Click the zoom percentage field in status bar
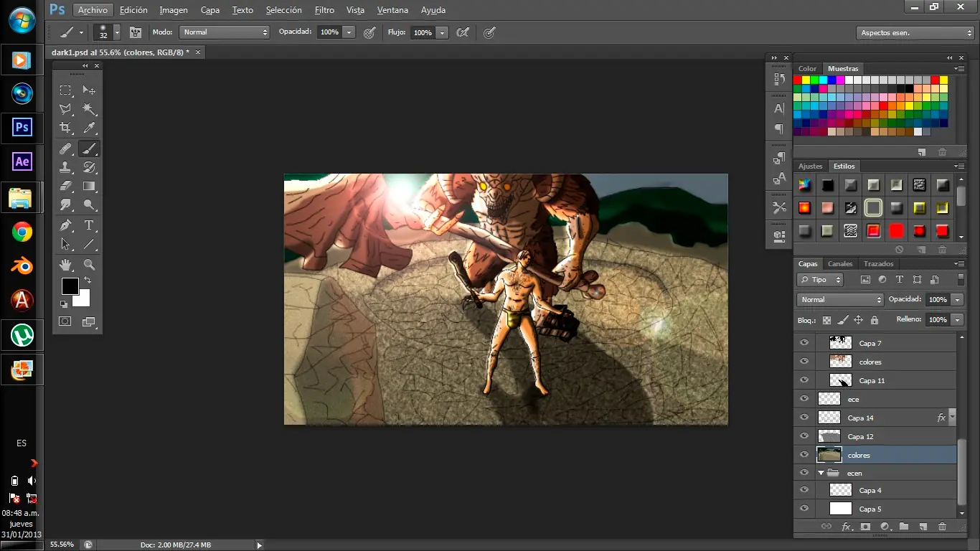The height and width of the screenshot is (551, 980). click(62, 545)
